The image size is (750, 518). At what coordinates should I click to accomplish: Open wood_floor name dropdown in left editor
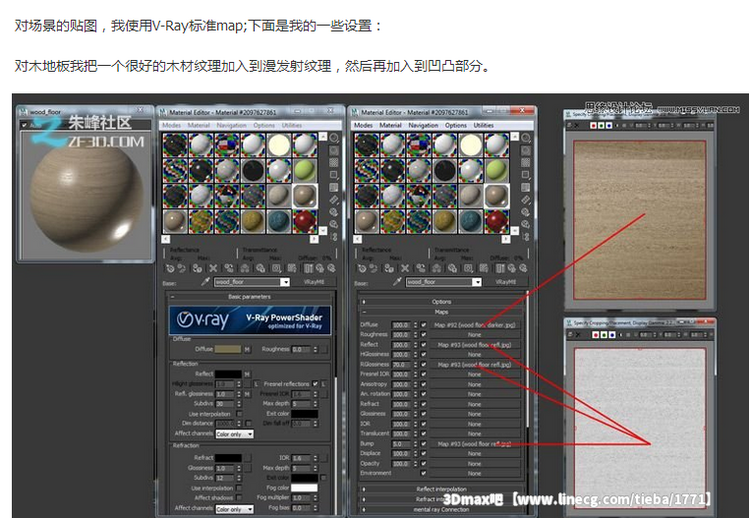click(285, 282)
